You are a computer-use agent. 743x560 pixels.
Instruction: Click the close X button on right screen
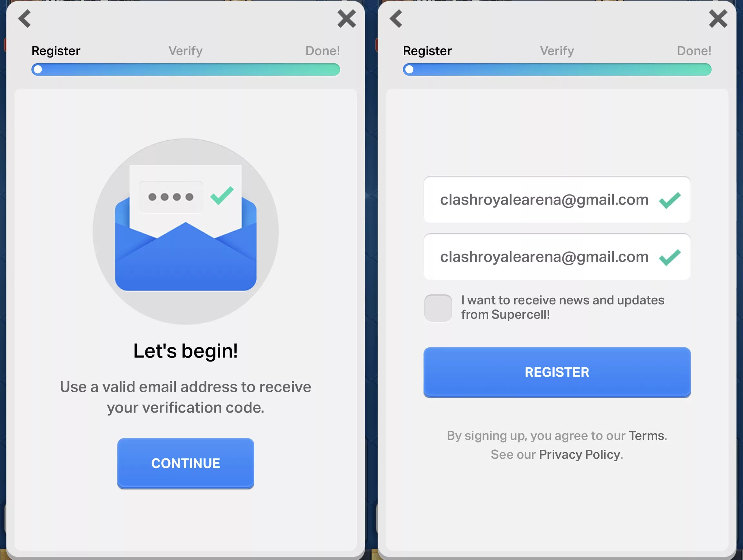tap(718, 17)
